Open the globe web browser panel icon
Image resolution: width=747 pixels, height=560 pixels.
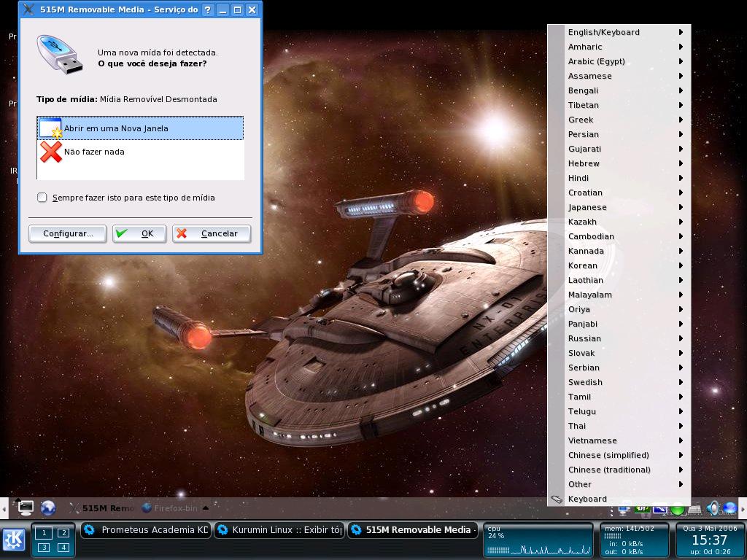pyautogui.click(x=48, y=508)
